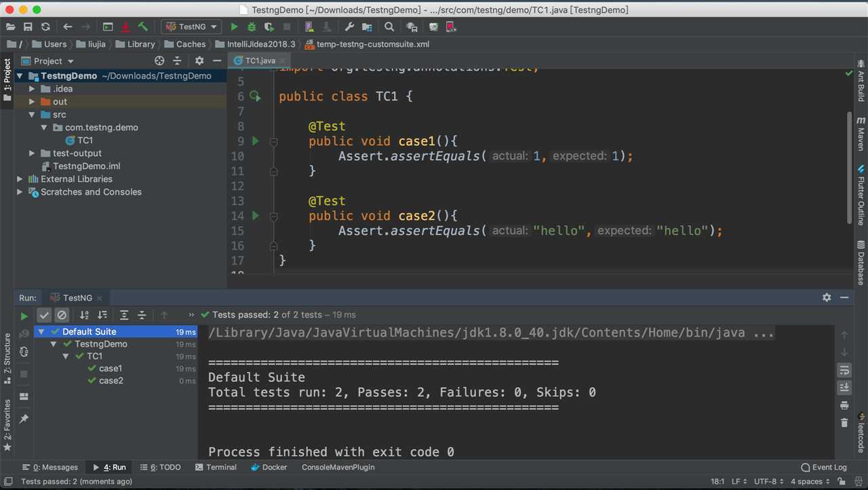Select case2 in test results

click(110, 381)
